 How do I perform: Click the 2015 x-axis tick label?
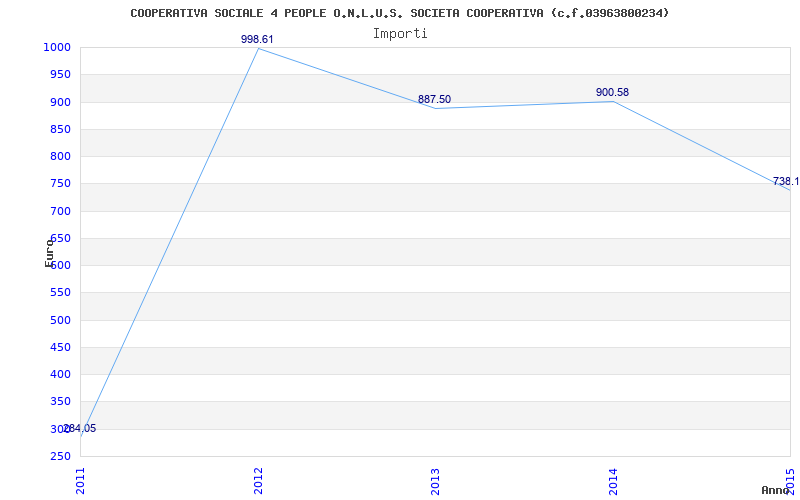coord(790,481)
